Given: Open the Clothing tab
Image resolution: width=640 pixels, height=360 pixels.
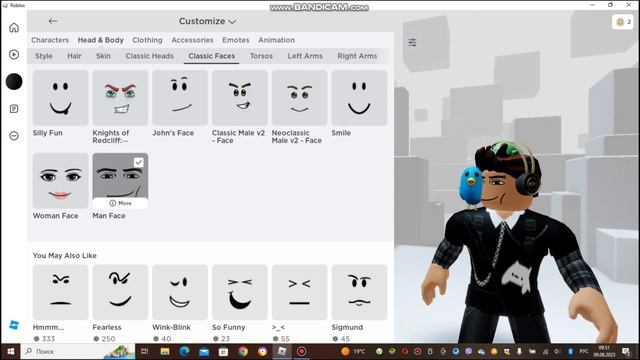Looking at the screenshot, I should 147,40.
